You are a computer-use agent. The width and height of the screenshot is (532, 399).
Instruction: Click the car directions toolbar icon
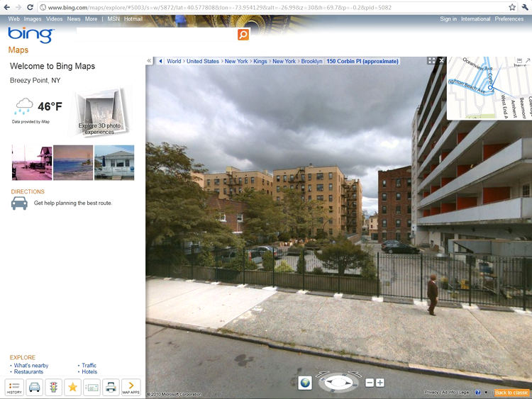[34, 387]
